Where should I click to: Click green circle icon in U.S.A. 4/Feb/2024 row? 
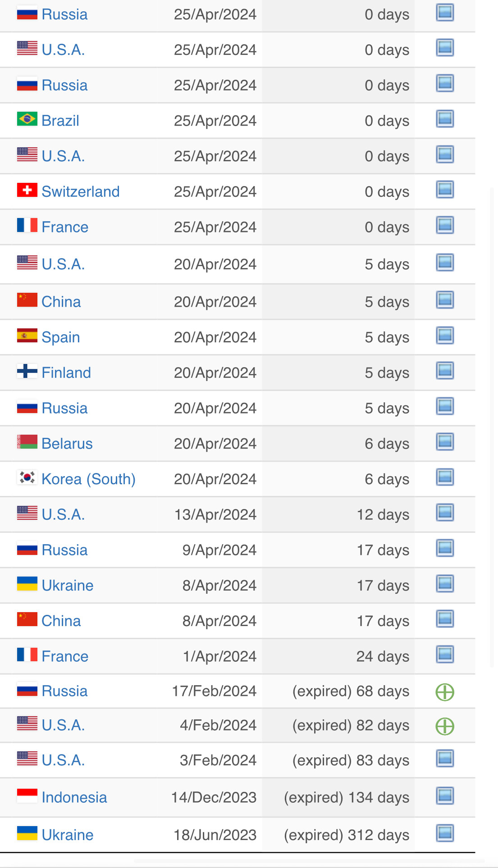click(445, 726)
